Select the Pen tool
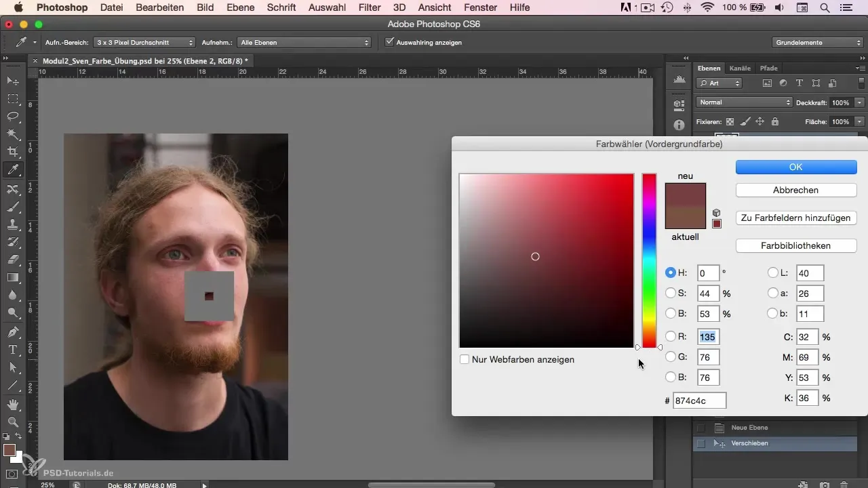Viewport: 868px width, 488px height. (x=12, y=332)
